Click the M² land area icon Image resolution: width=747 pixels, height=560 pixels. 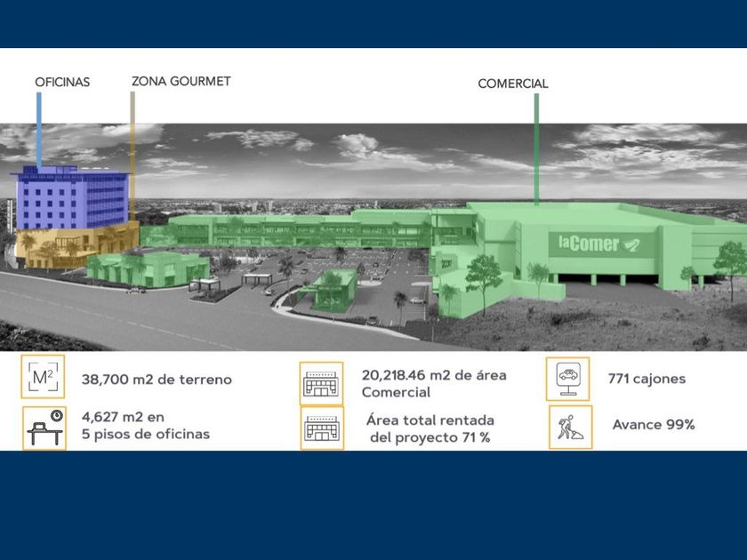43,377
